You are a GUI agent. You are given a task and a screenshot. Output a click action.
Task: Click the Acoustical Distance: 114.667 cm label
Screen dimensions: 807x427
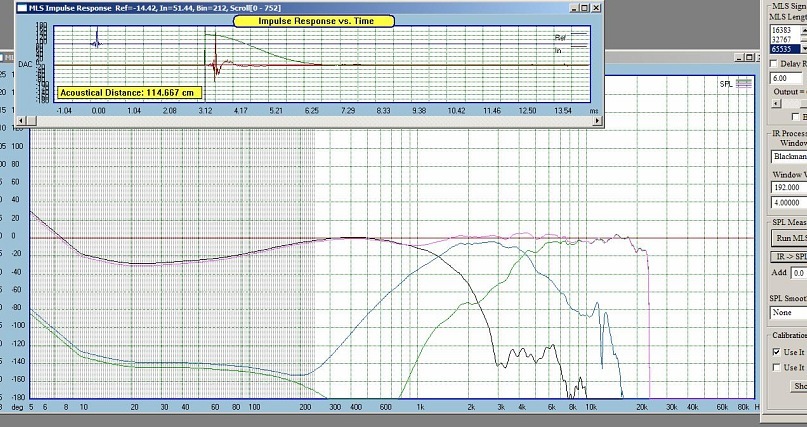pyautogui.click(x=129, y=93)
